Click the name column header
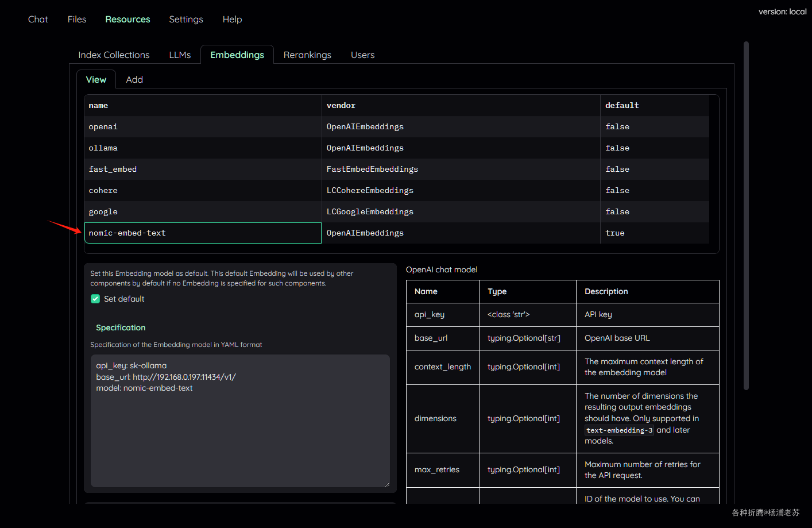The height and width of the screenshot is (528, 812). pos(203,106)
